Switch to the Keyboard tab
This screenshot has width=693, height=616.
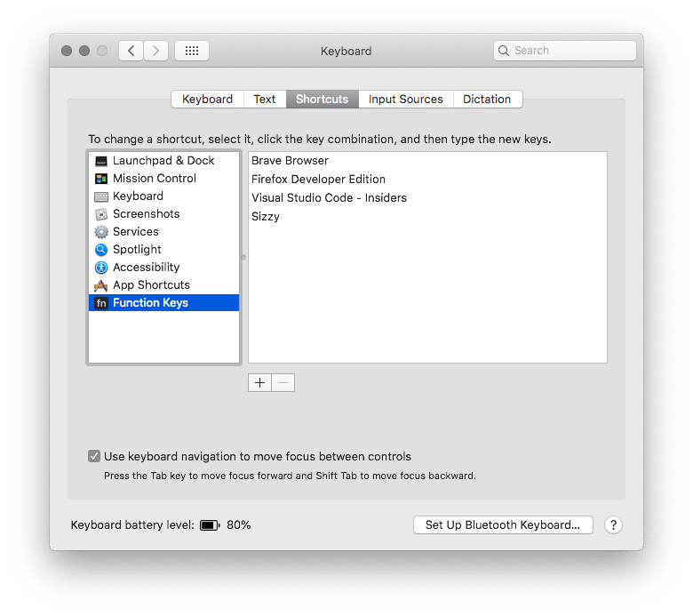[x=207, y=99]
